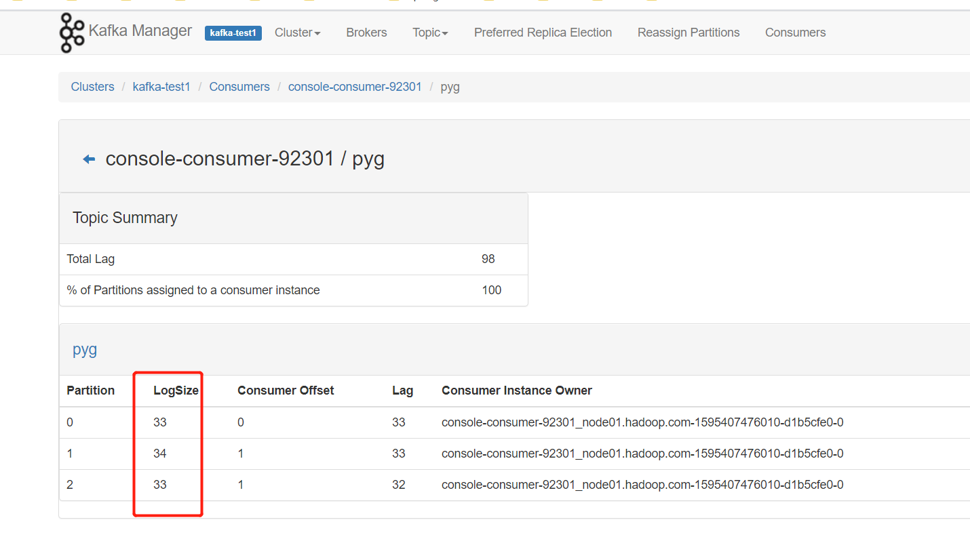
Task: Click the Kafka Manager brand text
Action: tap(140, 31)
